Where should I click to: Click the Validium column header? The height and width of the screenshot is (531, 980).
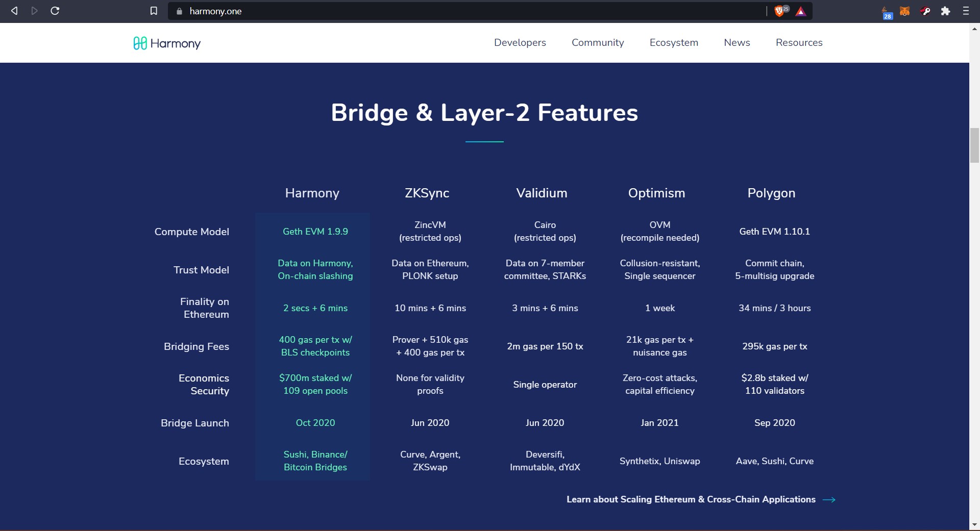(542, 193)
